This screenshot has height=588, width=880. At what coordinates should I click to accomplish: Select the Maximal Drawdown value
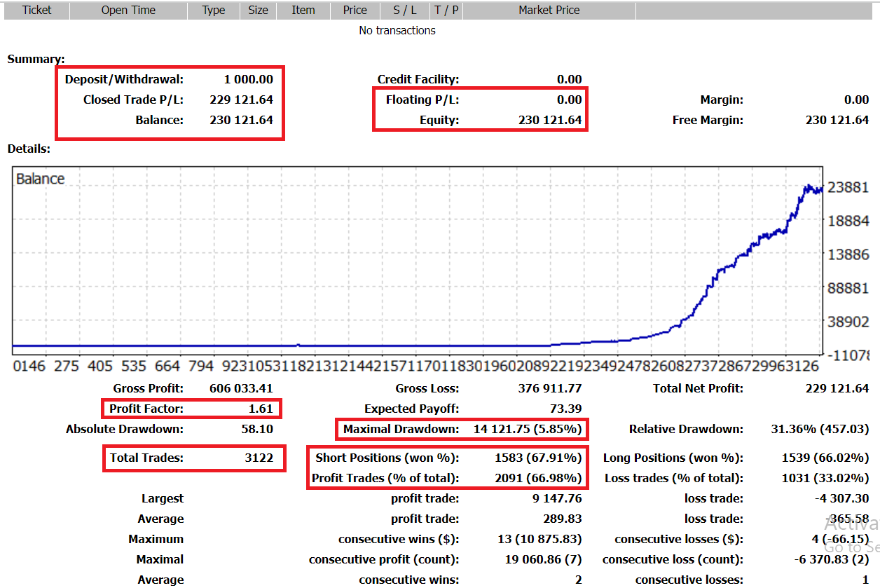pyautogui.click(x=527, y=429)
